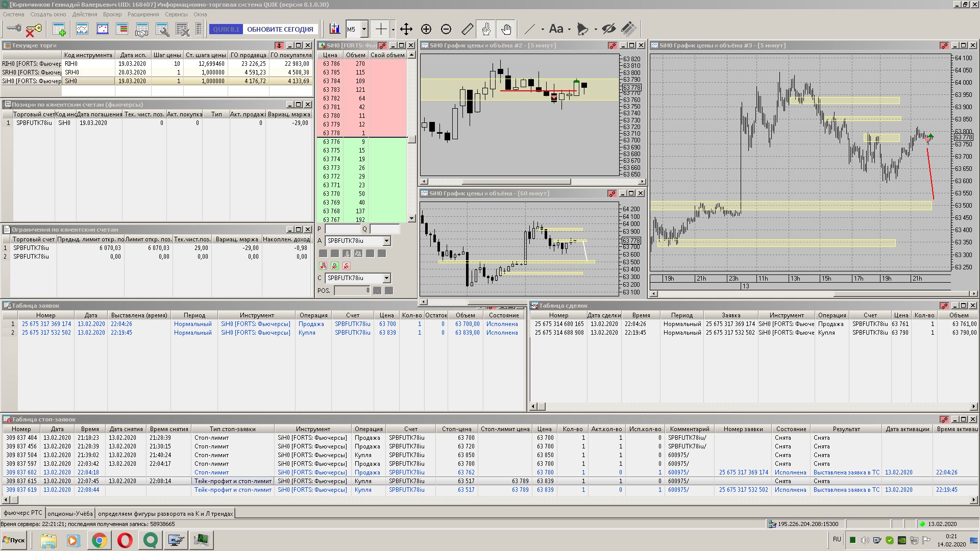
Task: Select the move chart arrows tool
Action: coord(406,29)
